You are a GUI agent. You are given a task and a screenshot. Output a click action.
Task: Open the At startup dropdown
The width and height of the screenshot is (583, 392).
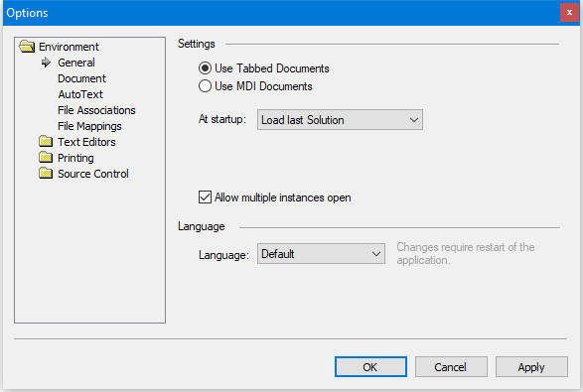tap(340, 120)
